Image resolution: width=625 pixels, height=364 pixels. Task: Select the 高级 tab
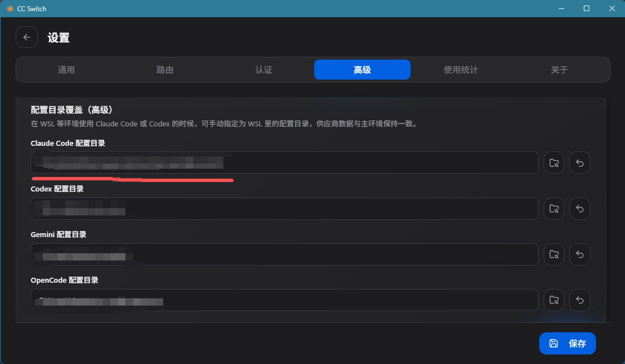click(x=362, y=70)
